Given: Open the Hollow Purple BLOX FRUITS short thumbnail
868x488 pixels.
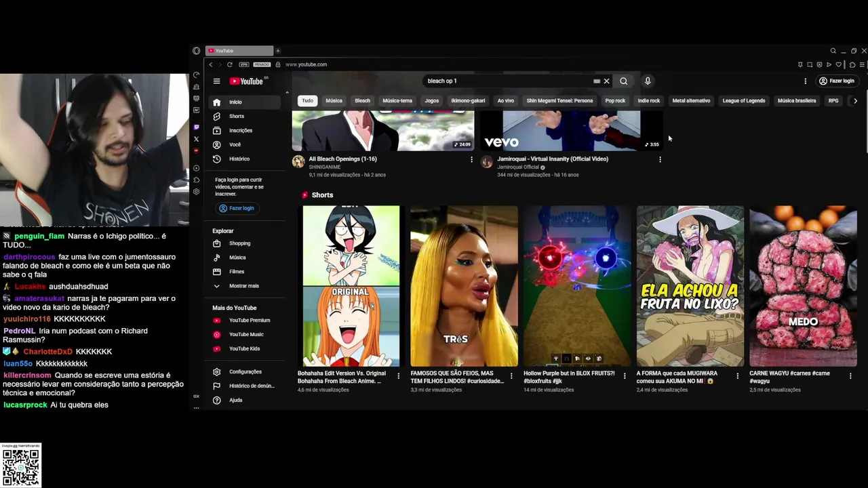Looking at the screenshot, I should [577, 286].
